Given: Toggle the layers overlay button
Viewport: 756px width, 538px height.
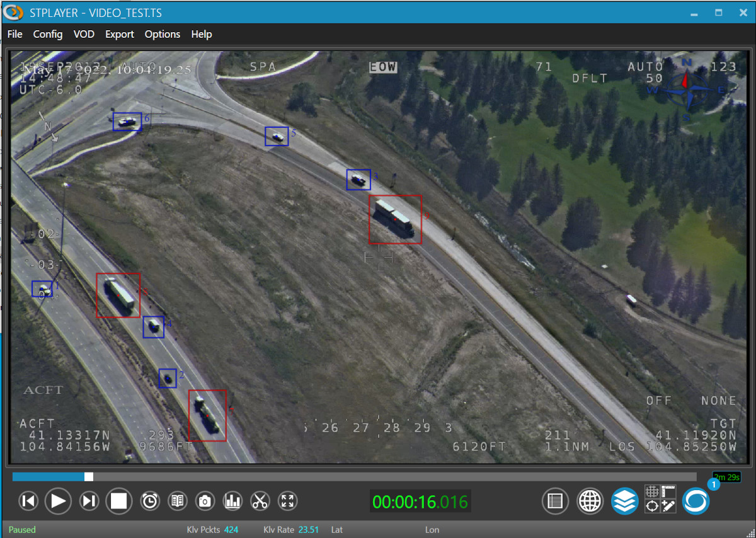Looking at the screenshot, I should [624, 501].
